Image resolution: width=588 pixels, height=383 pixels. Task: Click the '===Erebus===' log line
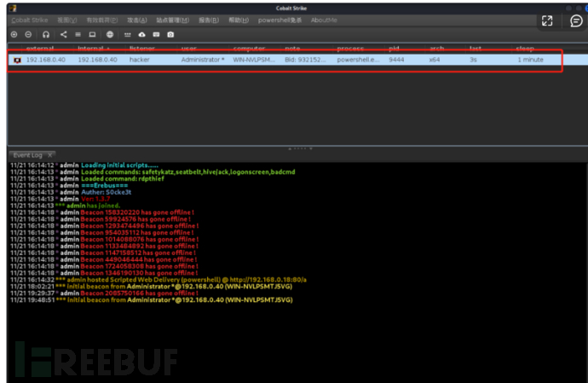pyautogui.click(x=69, y=185)
